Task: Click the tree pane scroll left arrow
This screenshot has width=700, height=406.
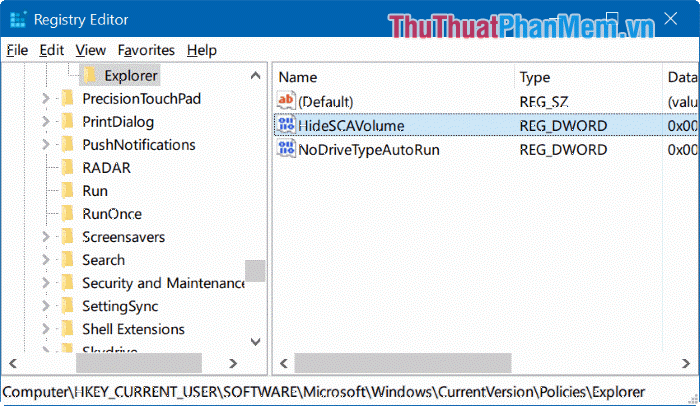Action: point(13,364)
